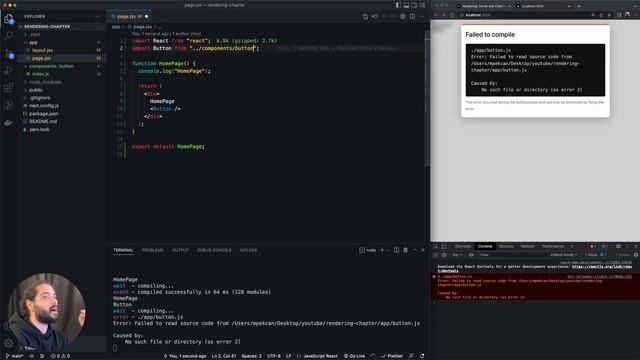Select page.jsx in the explorer tree
This screenshot has height=360, width=640.
tap(41, 58)
